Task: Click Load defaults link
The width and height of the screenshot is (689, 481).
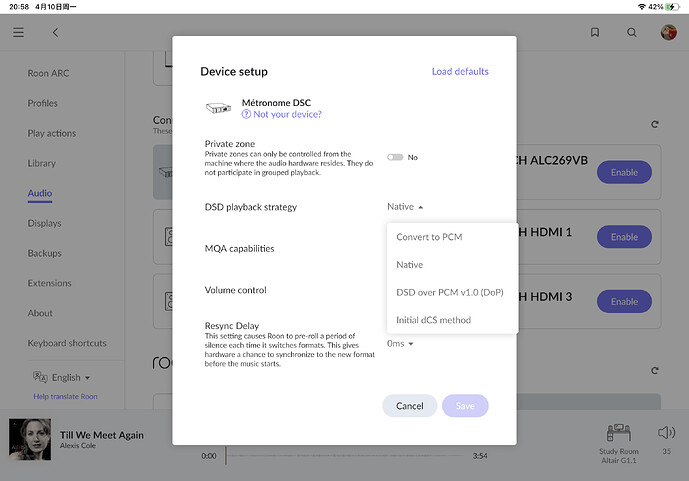Action: coord(460,72)
